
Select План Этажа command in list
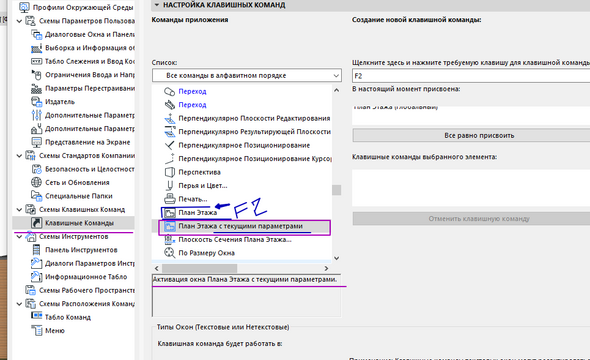tap(198, 213)
